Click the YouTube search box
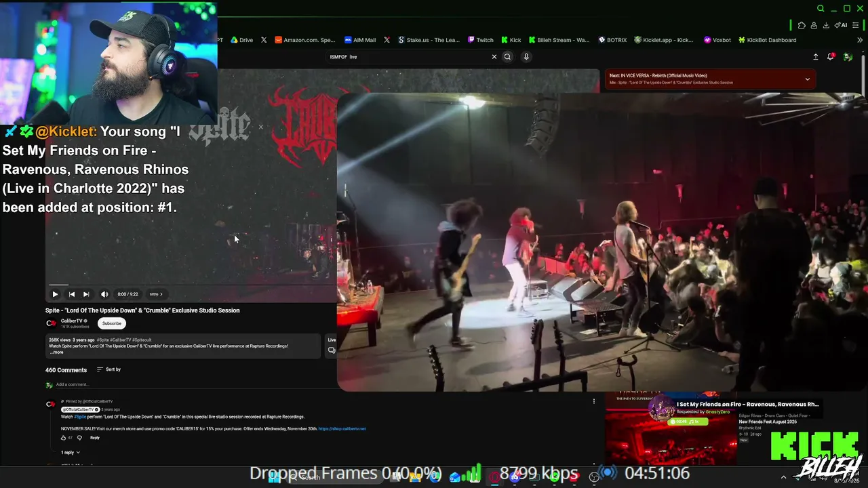Viewport: 868px width, 488px height. [x=407, y=57]
